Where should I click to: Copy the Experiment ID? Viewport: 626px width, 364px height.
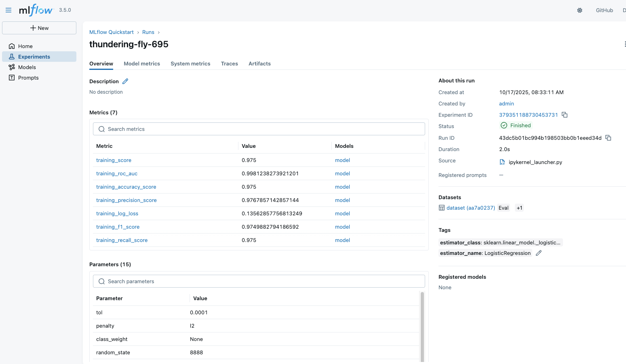(x=565, y=115)
